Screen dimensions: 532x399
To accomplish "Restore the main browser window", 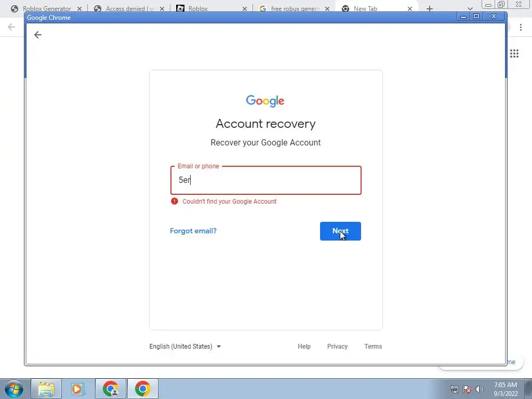I will coord(501,4).
